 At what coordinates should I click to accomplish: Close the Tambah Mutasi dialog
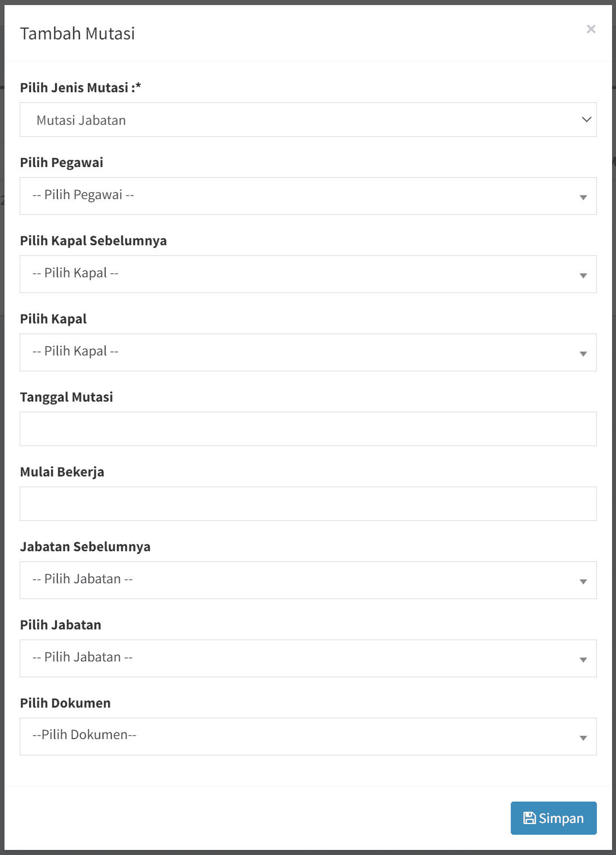[x=591, y=29]
